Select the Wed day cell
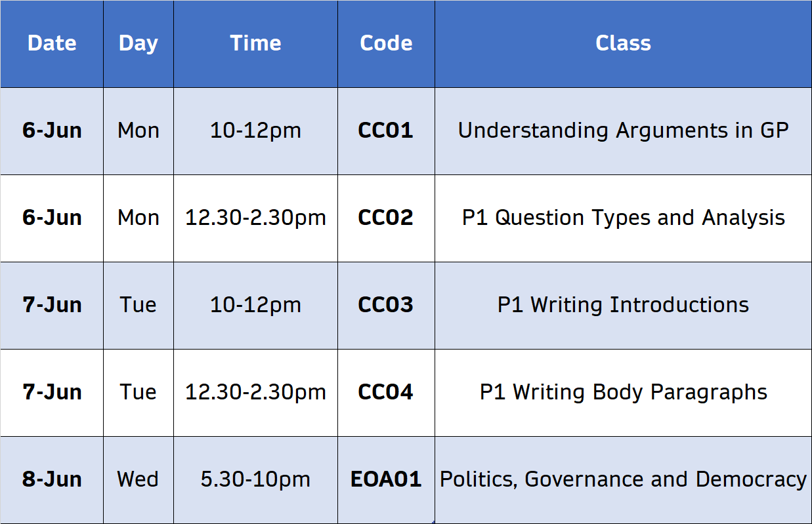This screenshot has height=524, width=812. coord(139,479)
